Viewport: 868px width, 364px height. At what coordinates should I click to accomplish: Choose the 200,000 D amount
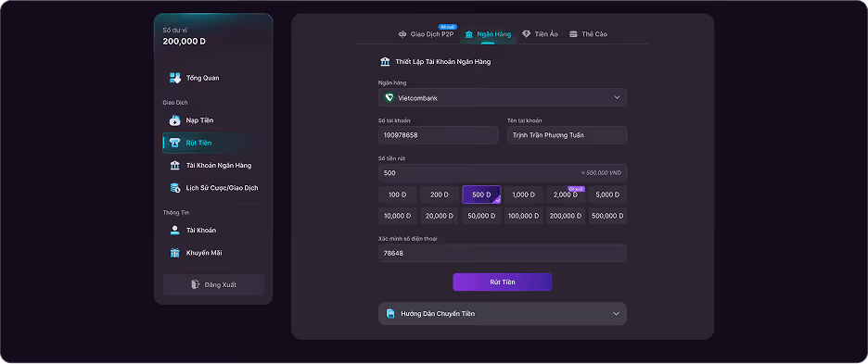tap(566, 216)
